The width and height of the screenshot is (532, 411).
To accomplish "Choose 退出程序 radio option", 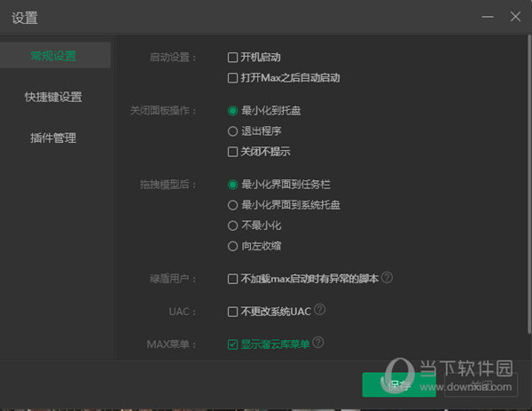I will pos(232,131).
